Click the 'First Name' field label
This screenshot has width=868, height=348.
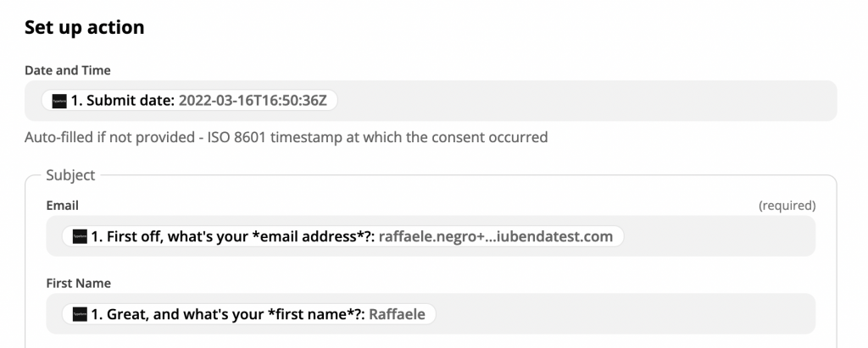[x=78, y=284]
